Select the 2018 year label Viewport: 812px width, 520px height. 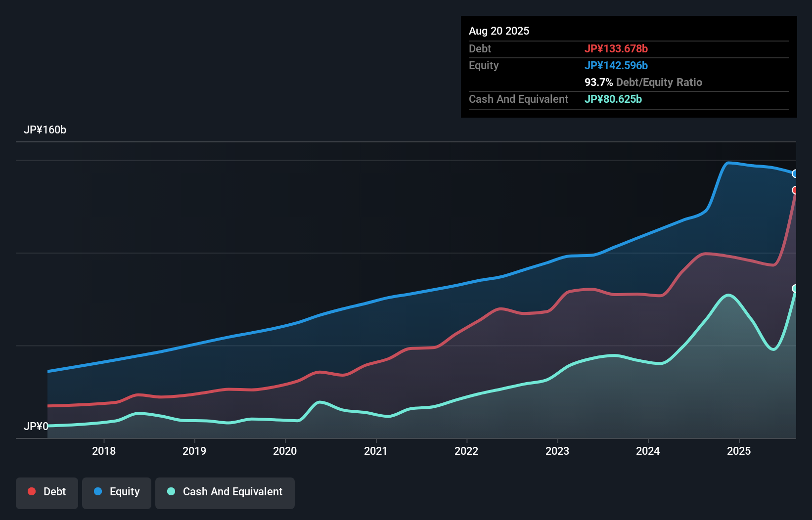click(103, 451)
